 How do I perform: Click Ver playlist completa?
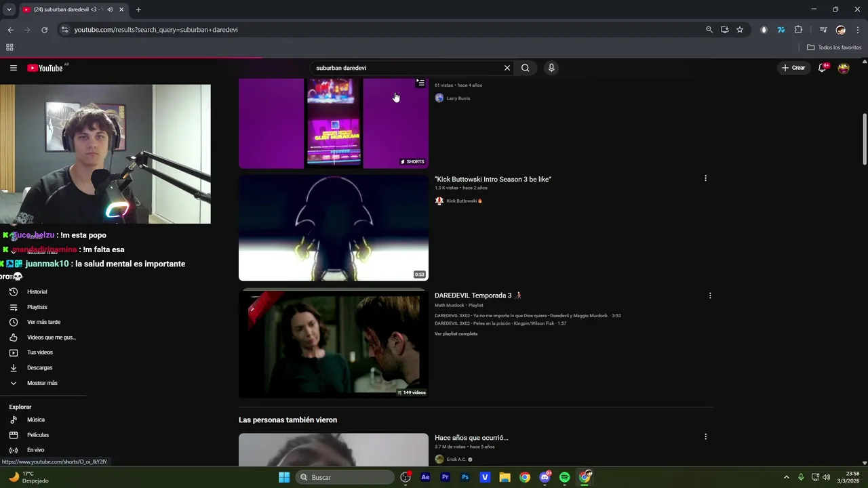pyautogui.click(x=456, y=333)
